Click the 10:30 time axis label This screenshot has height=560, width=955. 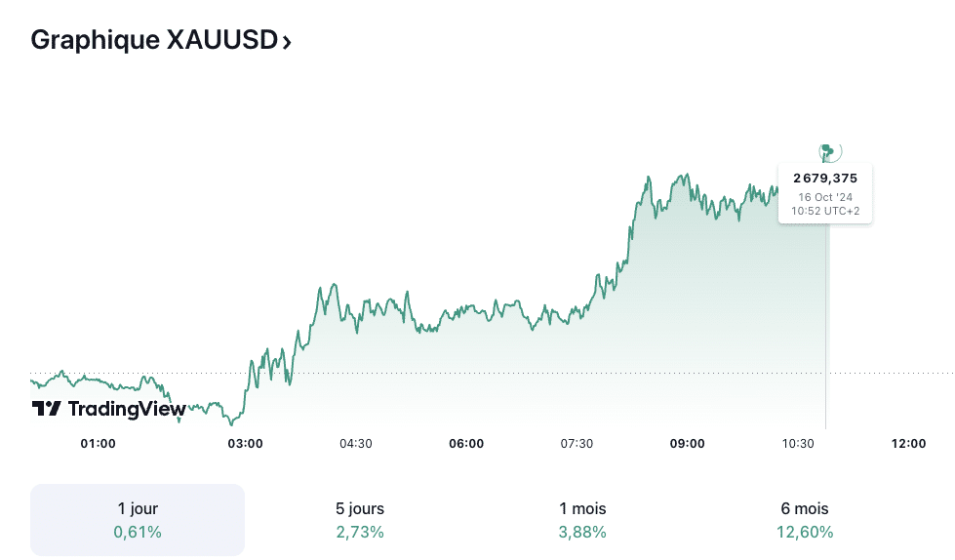pos(798,444)
